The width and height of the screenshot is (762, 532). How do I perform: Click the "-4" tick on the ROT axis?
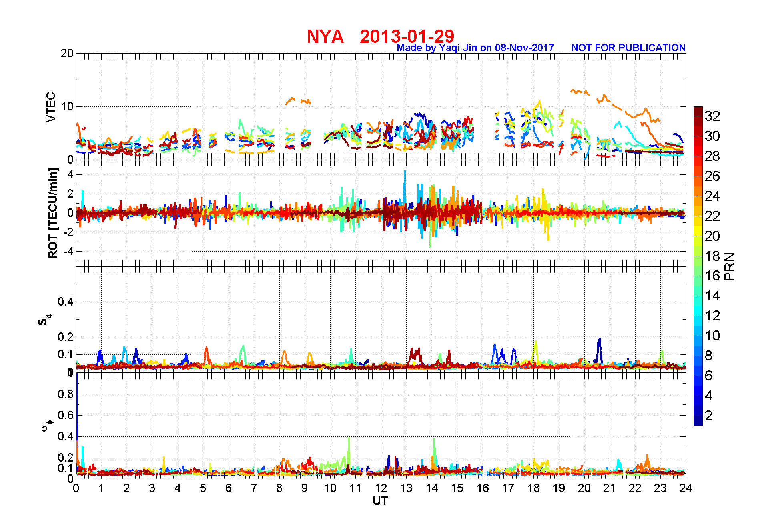(x=68, y=252)
